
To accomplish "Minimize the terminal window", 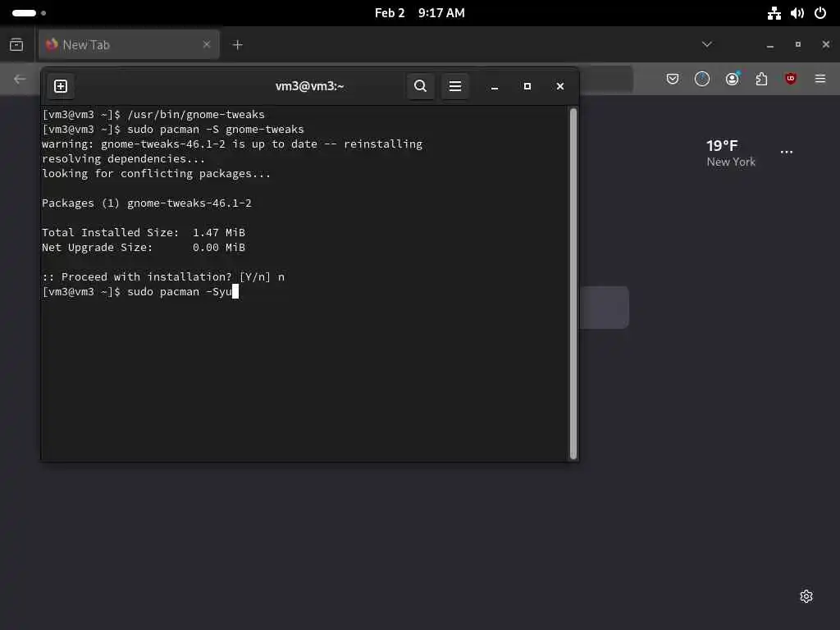I will pyautogui.click(x=495, y=87).
